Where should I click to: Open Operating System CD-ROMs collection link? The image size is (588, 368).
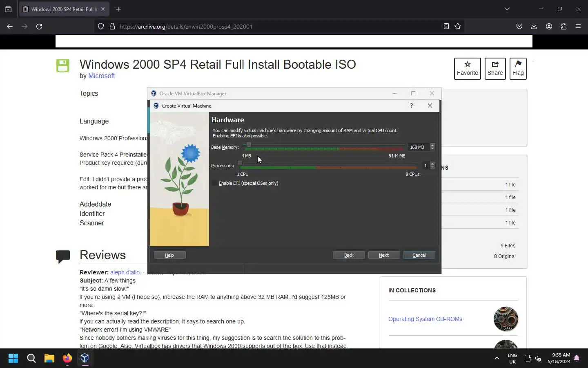pos(425,319)
